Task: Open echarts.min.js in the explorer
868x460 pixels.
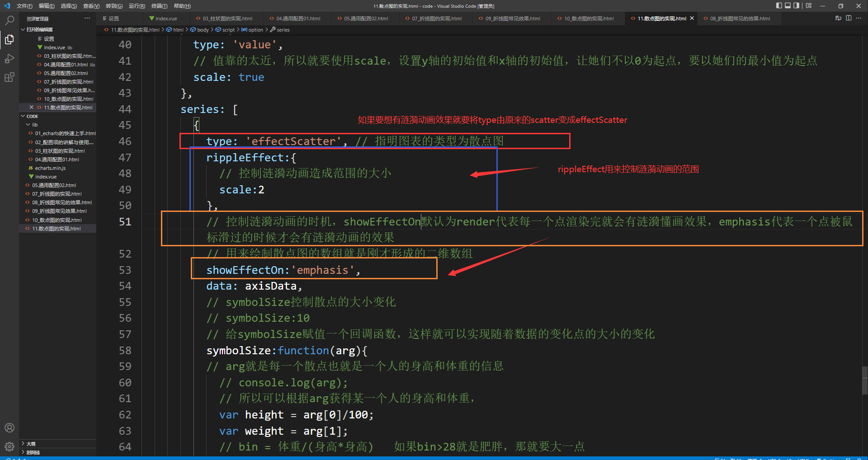Action: coord(50,168)
